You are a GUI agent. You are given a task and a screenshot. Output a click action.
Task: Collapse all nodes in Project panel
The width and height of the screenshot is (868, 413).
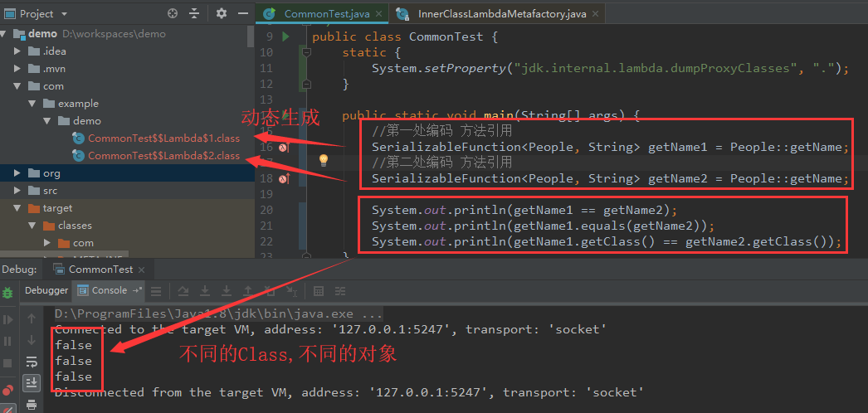coord(193,14)
